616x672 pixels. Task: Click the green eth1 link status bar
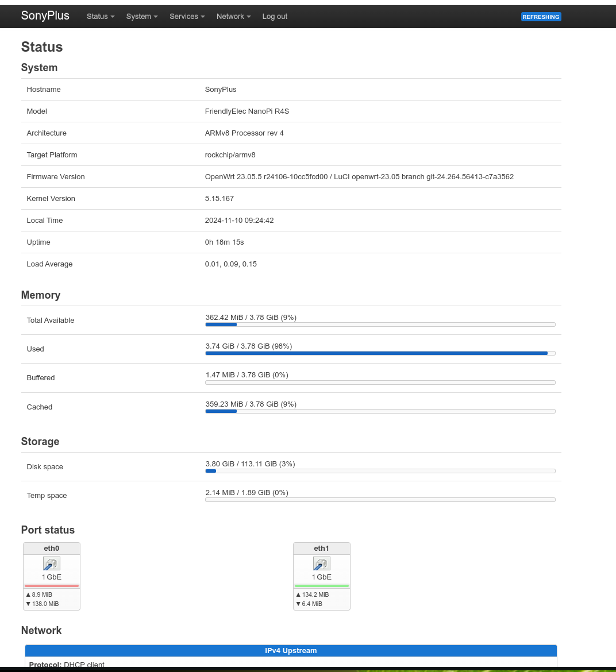[322, 586]
